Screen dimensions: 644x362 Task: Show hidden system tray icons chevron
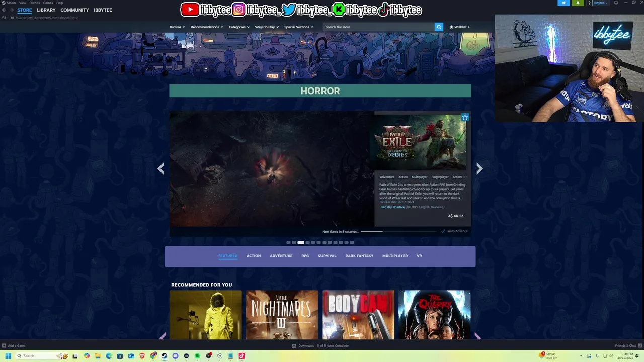[581, 356]
